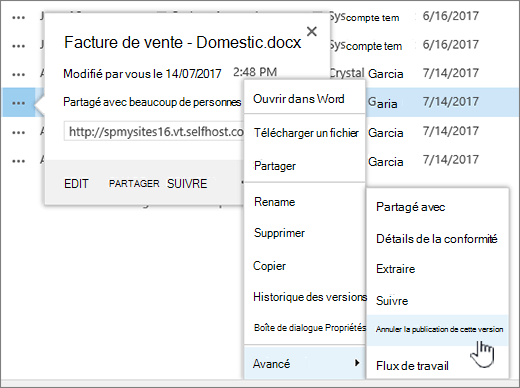
Task: Click the Facture de vente - Domestic.docx title
Action: (x=182, y=42)
